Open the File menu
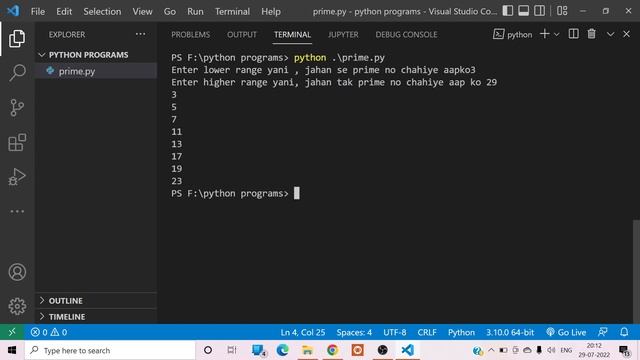This screenshot has width=640, height=360. coord(38,11)
